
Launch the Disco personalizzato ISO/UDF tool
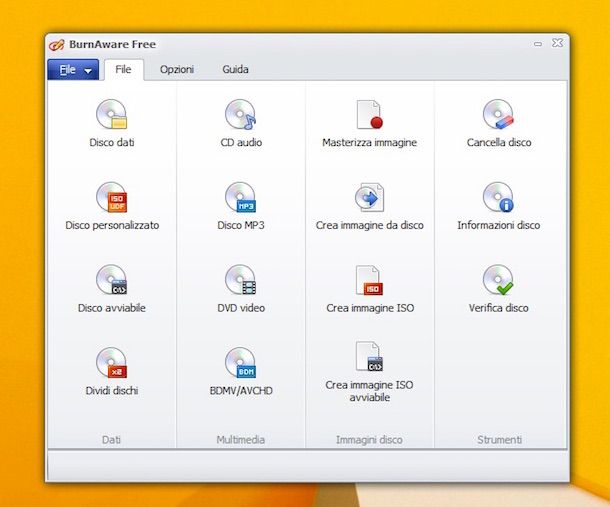112,197
